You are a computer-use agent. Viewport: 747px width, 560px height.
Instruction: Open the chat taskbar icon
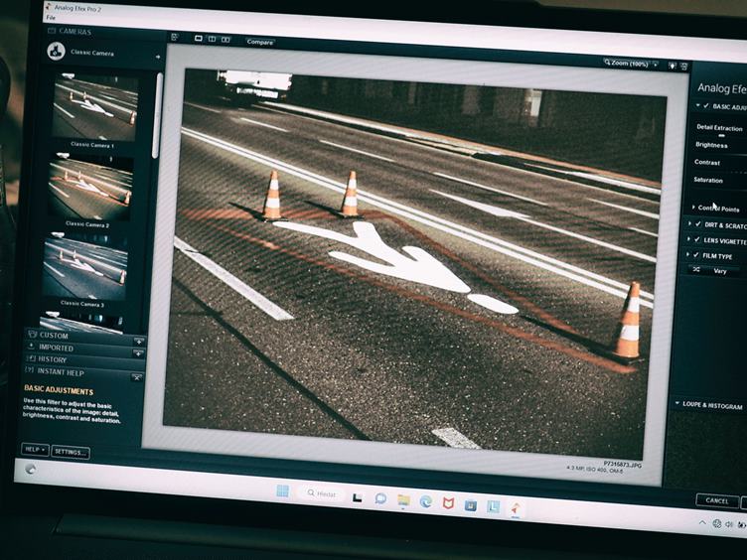pyautogui.click(x=380, y=498)
